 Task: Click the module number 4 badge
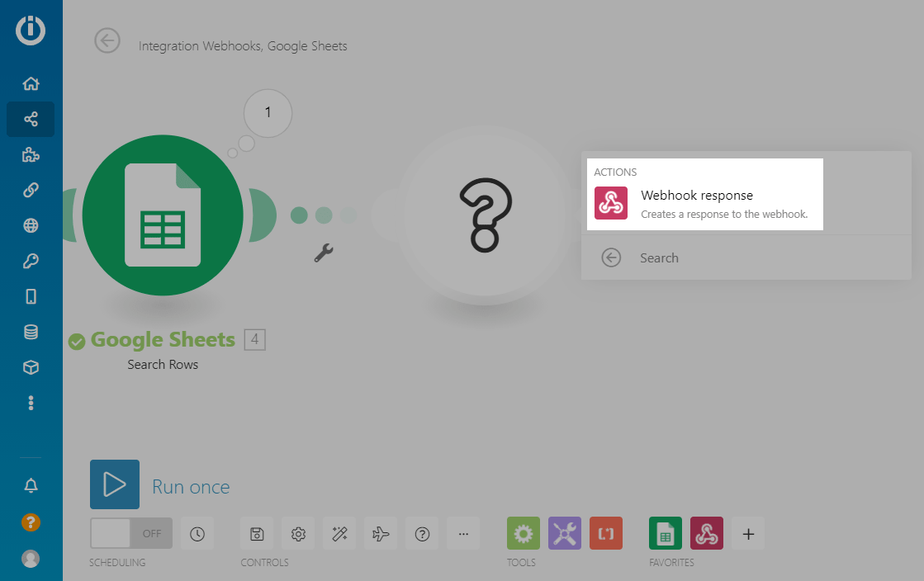click(254, 339)
